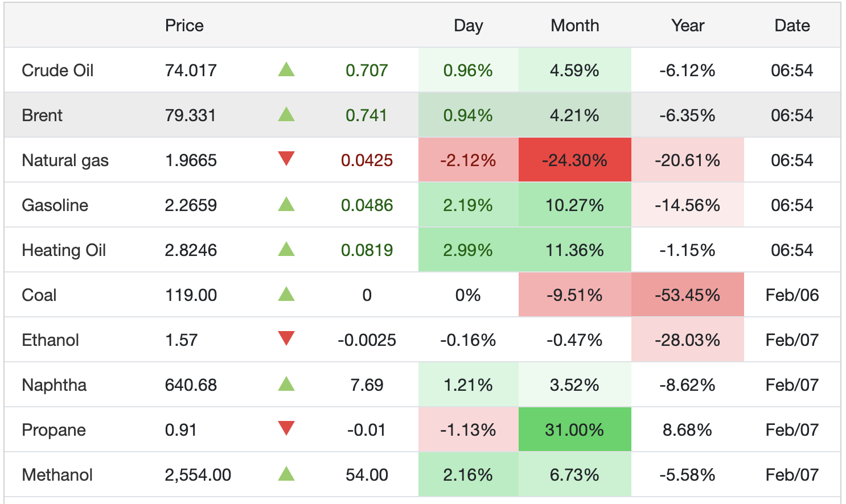Click the red down arrow for Ethanol
The height and width of the screenshot is (504, 846).
coord(286,338)
